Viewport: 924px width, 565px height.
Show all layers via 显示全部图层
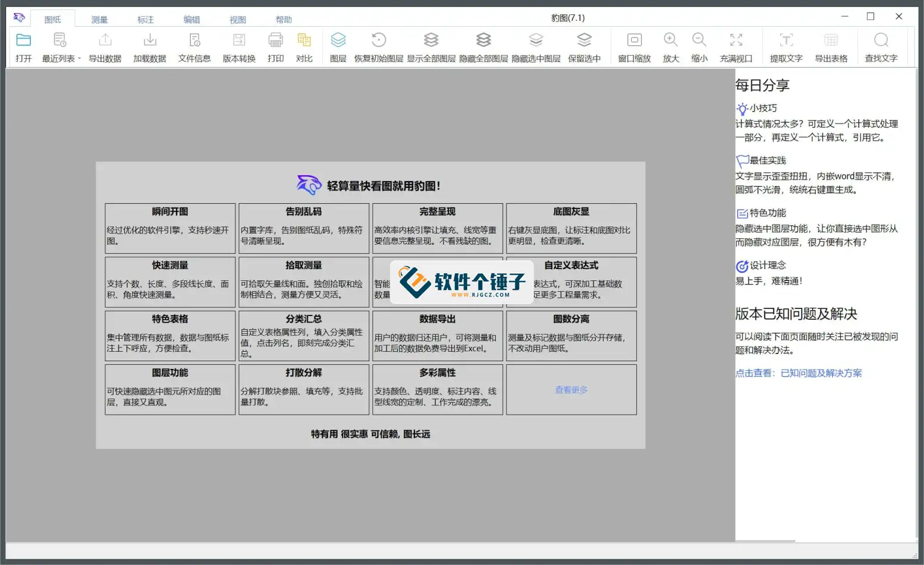[x=431, y=46]
